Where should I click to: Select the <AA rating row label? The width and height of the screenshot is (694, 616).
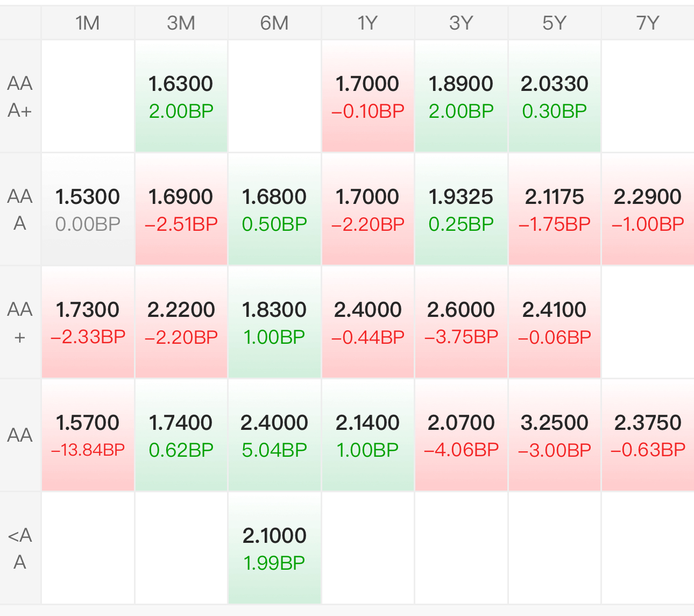tap(20, 549)
